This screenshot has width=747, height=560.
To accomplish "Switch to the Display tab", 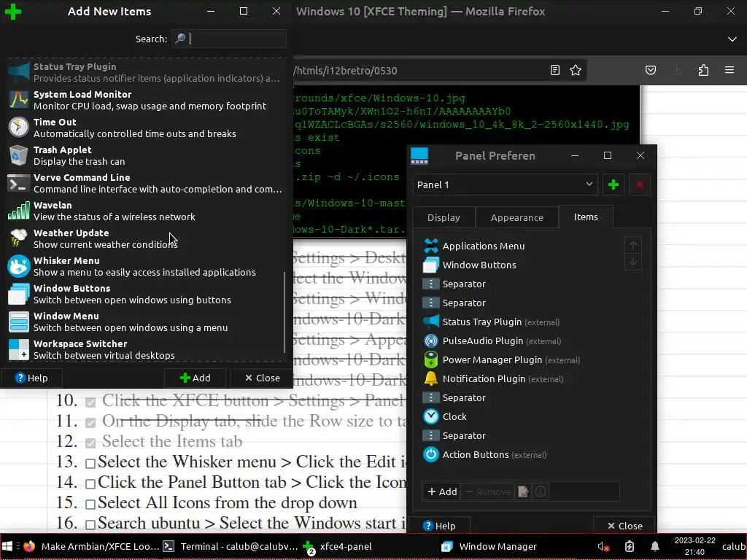I will pos(444,217).
